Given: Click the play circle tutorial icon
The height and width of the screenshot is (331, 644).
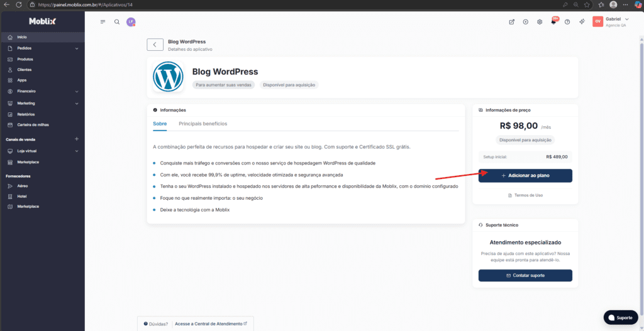Looking at the screenshot, I should 526,22.
